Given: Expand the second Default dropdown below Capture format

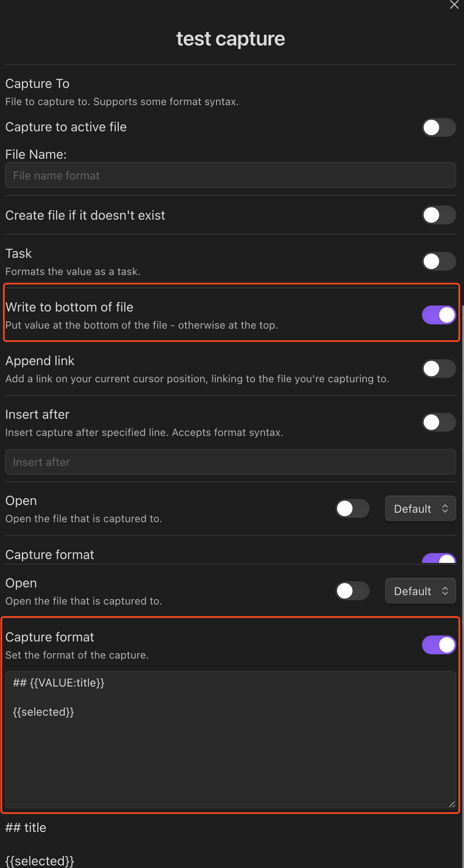Looking at the screenshot, I should pyautogui.click(x=420, y=591).
